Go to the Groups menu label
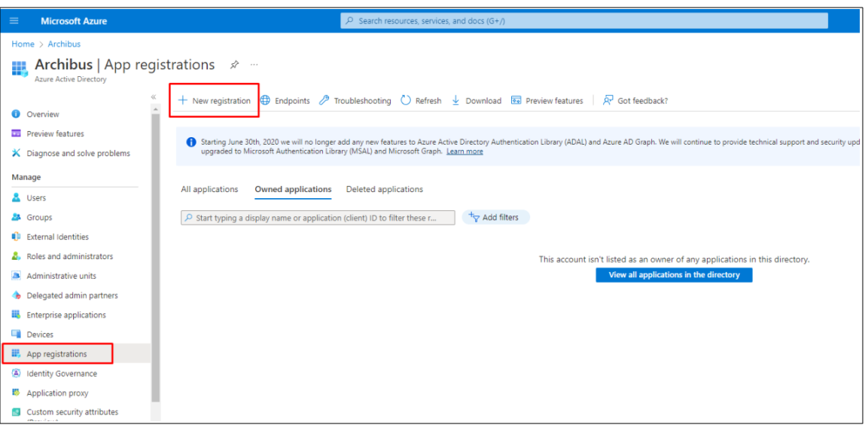This screenshot has width=868, height=431. 39,217
